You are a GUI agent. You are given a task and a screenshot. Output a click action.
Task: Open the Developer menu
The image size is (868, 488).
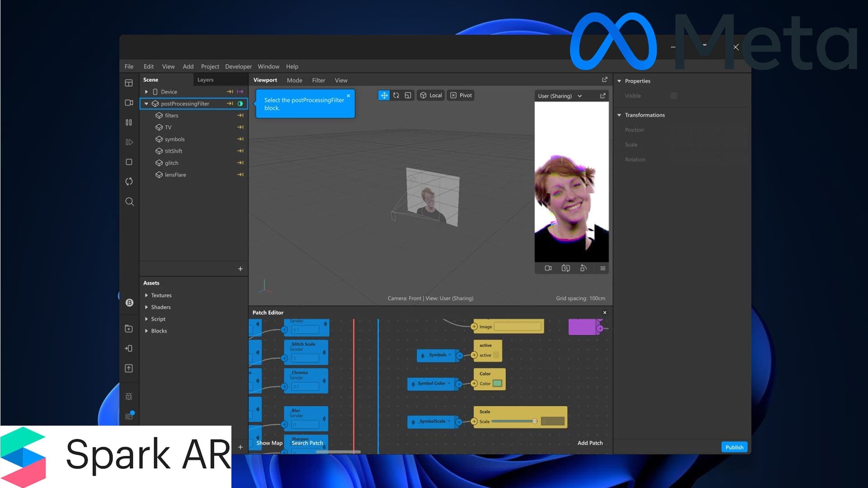[238, 66]
